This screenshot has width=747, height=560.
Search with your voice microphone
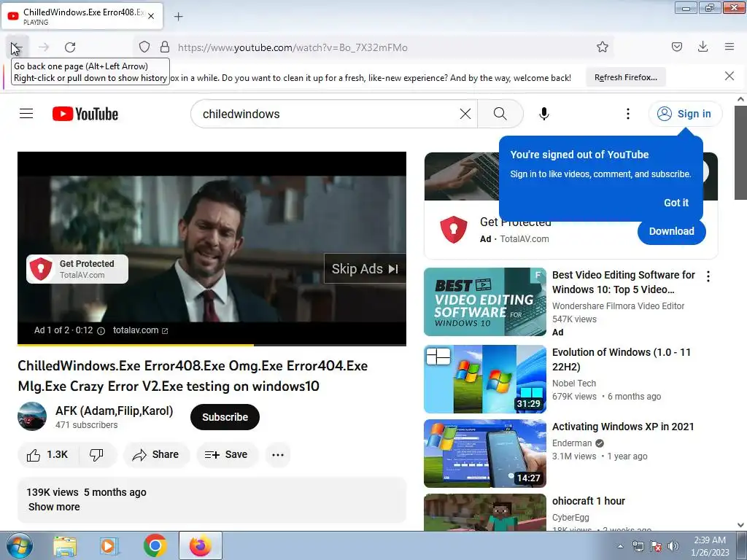[544, 114]
